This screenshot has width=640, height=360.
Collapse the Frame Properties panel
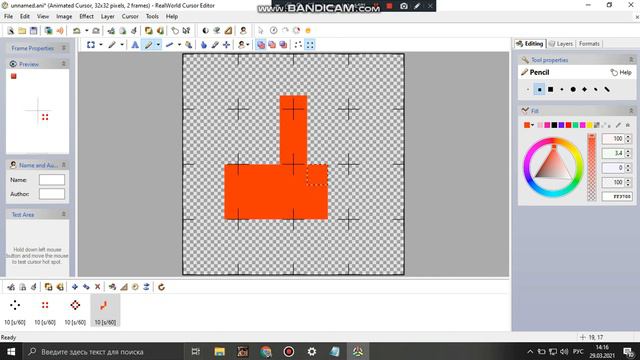tap(64, 48)
